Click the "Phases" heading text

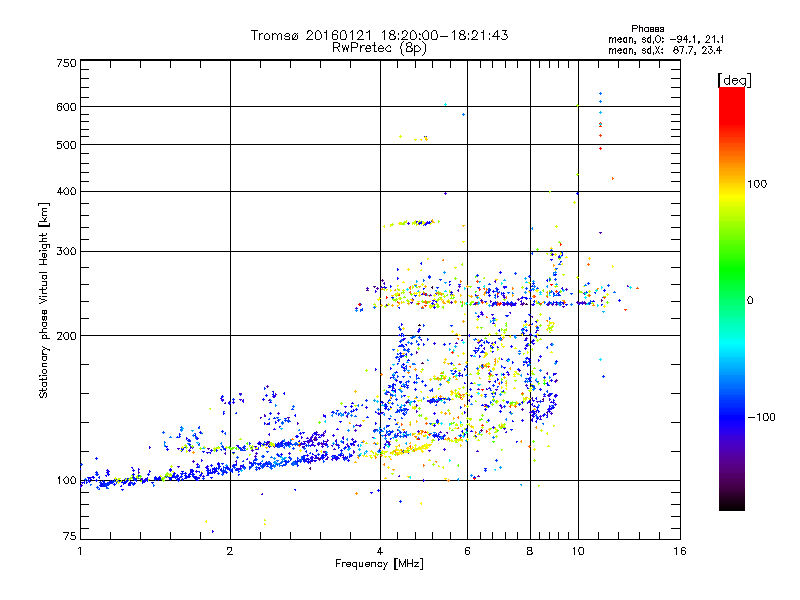(x=647, y=29)
